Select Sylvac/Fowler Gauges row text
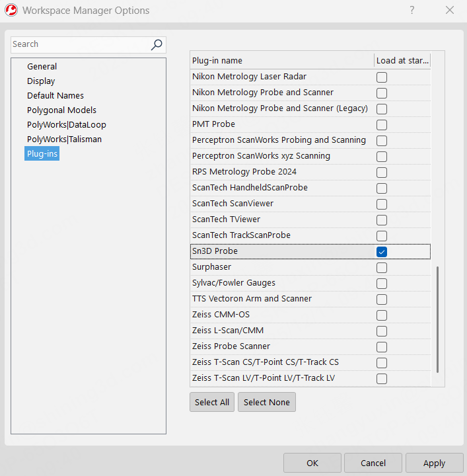Screen dimensions: 467x476 pyautogui.click(x=234, y=283)
